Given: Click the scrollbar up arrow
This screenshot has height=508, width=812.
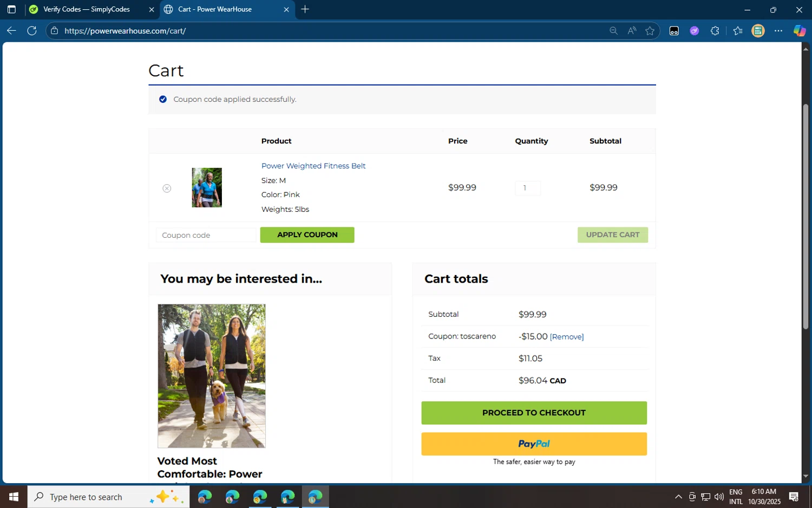Looking at the screenshot, I should pyautogui.click(x=806, y=49).
